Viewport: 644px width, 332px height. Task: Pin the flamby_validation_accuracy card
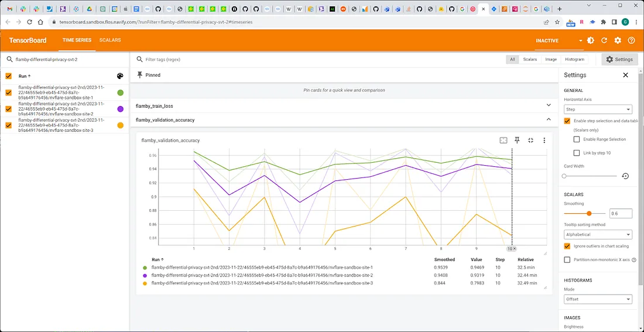(x=517, y=140)
